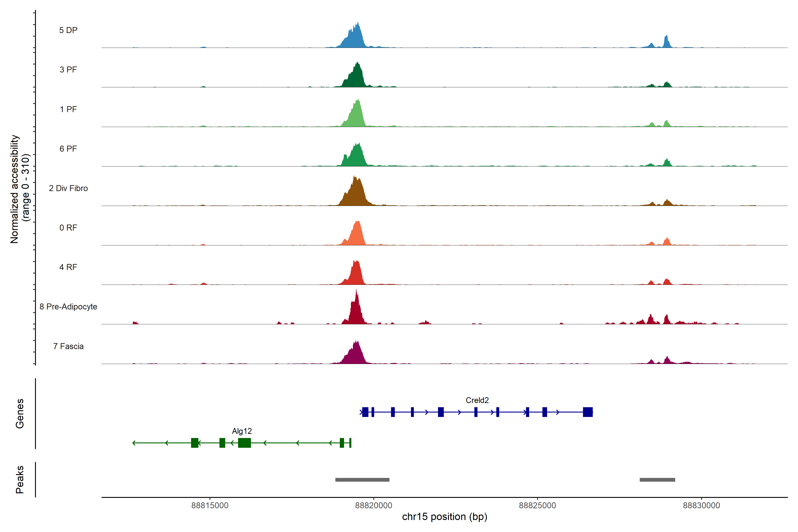Image resolution: width=798 pixels, height=532 pixels.
Task: Click the 5 DP track label
Action: (x=68, y=30)
